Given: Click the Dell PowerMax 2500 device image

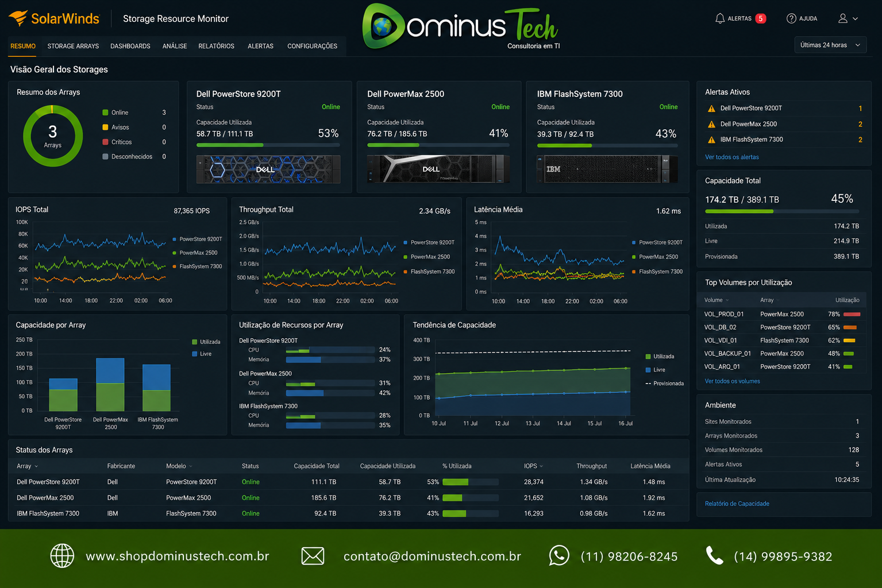Looking at the screenshot, I should point(438,169).
